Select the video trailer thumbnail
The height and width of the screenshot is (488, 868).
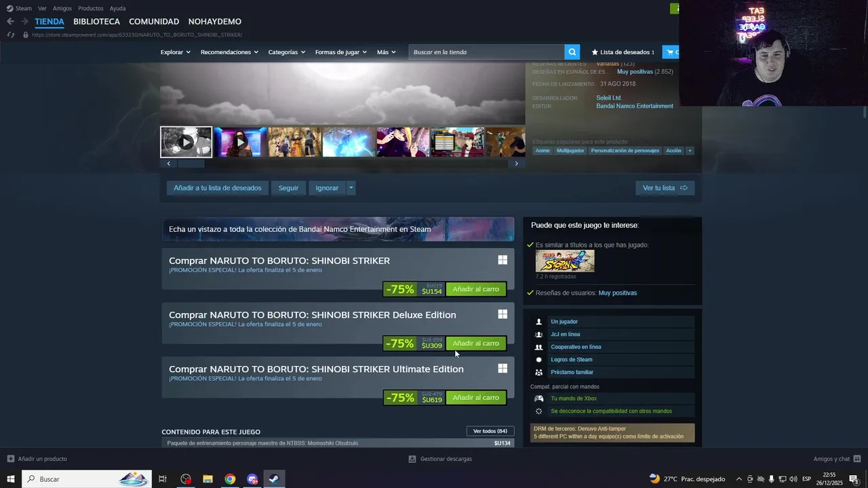[186, 142]
